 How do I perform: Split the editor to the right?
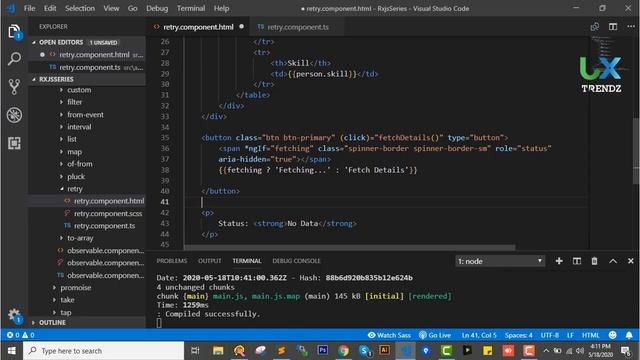613,27
